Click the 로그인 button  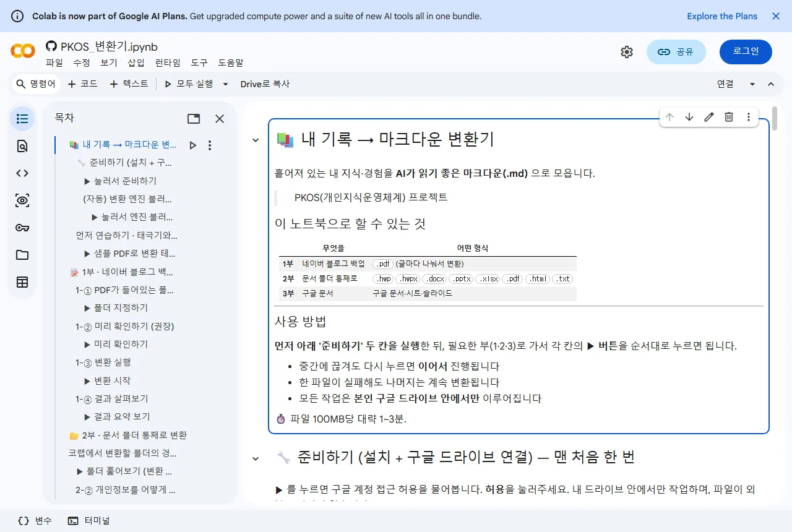746,52
